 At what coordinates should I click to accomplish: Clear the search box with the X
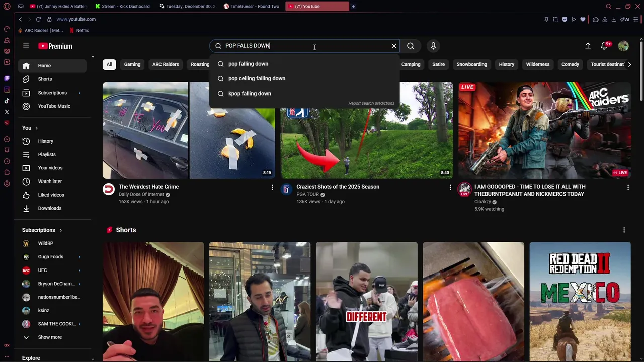pos(394,46)
